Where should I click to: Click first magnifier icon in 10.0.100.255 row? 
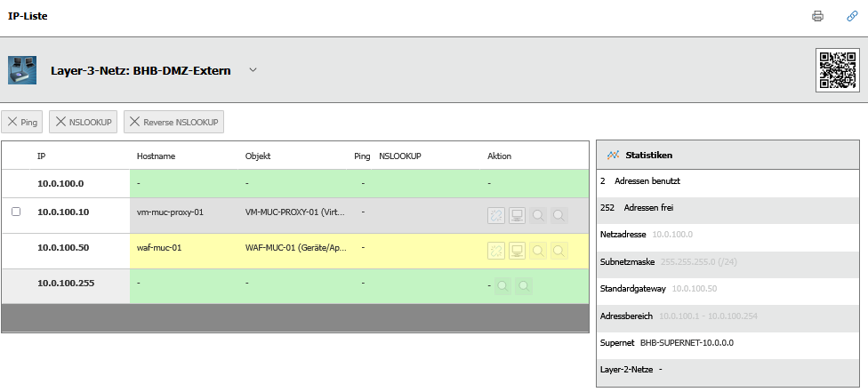pos(502,286)
